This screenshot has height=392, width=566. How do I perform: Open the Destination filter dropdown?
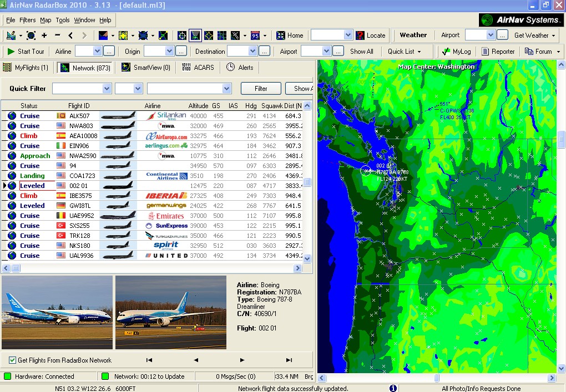coord(252,51)
